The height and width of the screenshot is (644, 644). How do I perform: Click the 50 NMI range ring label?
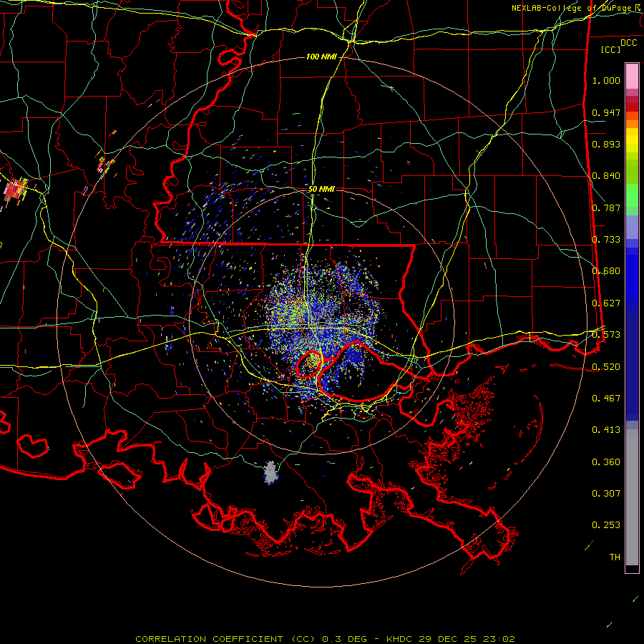(x=321, y=189)
